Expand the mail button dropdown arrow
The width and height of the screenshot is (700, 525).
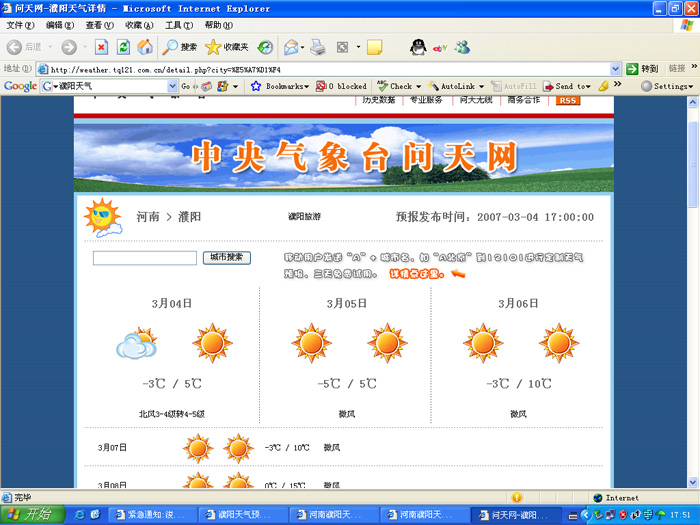[303, 47]
